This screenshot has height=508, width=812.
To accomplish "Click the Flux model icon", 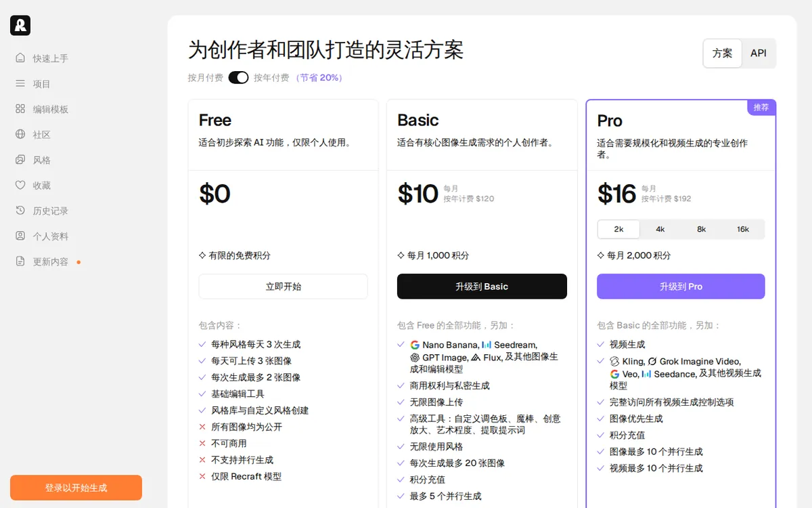I will (476, 358).
